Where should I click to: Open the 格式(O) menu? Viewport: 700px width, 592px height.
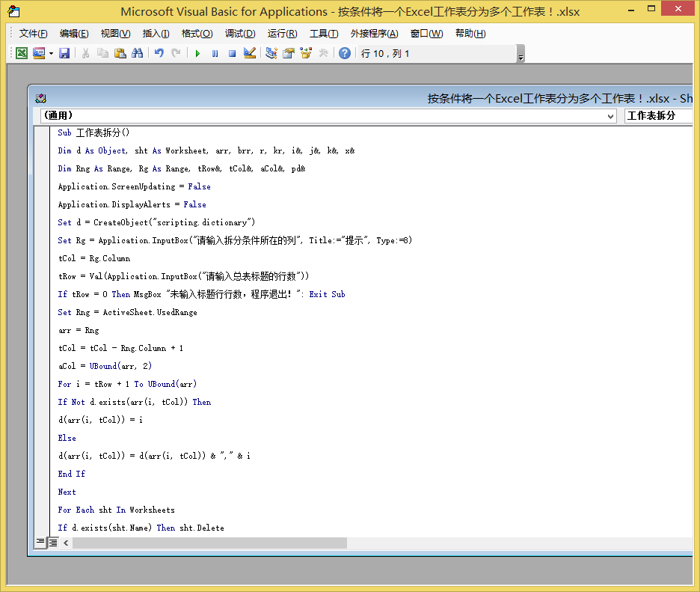click(197, 34)
